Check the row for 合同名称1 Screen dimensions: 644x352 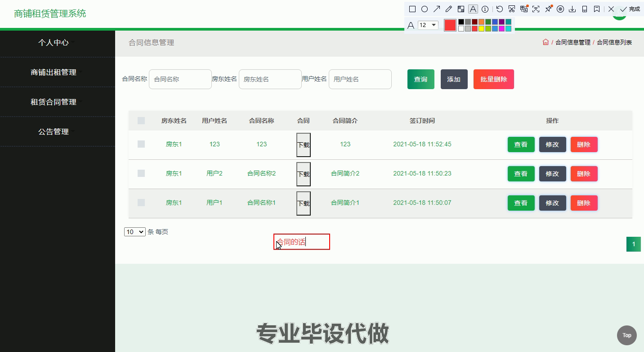141,203
